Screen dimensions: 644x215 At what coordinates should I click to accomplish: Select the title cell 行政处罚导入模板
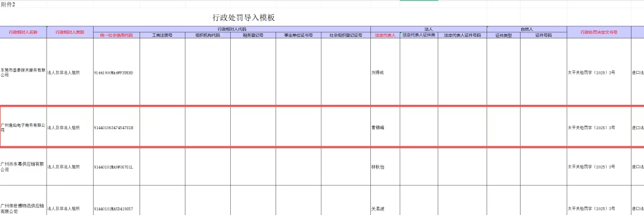coord(243,18)
